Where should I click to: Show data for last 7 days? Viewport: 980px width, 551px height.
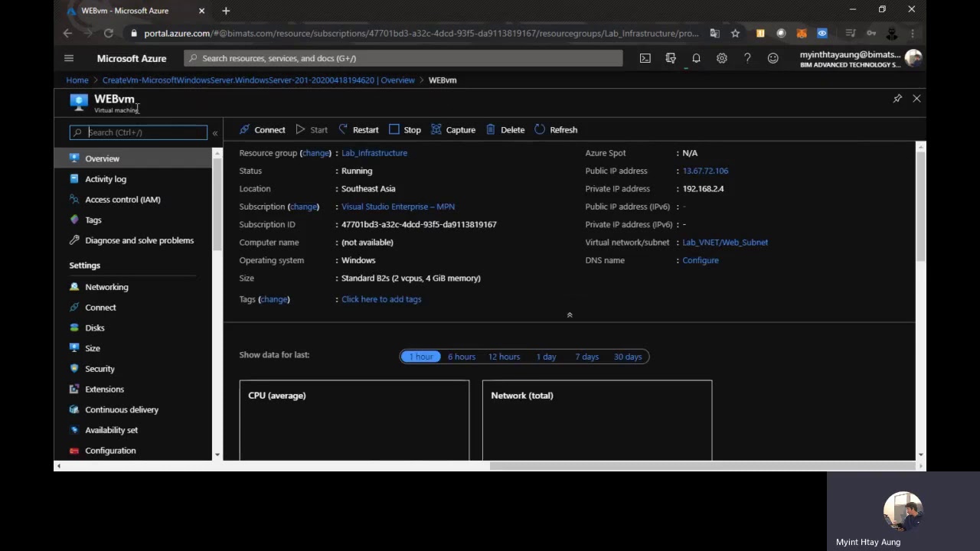587,357
